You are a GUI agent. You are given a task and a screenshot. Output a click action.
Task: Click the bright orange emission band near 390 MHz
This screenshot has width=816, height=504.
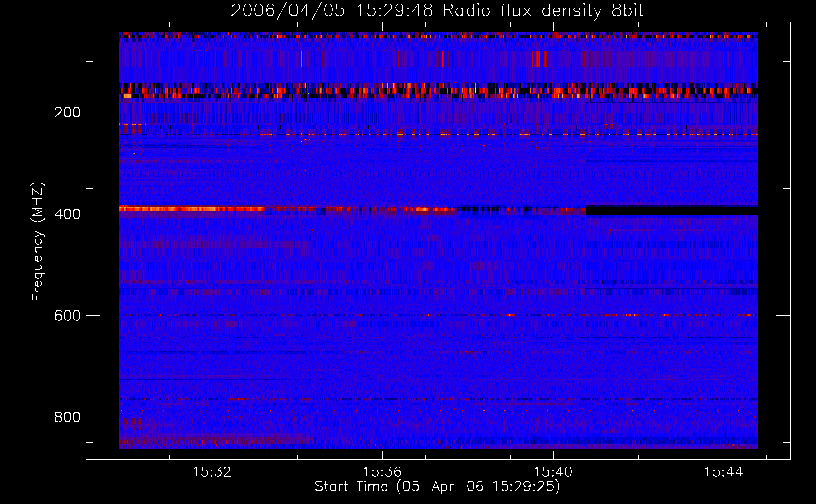[192, 209]
